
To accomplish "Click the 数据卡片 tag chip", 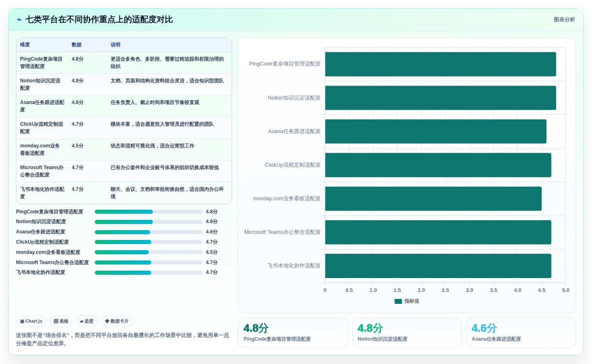I will point(117,321).
